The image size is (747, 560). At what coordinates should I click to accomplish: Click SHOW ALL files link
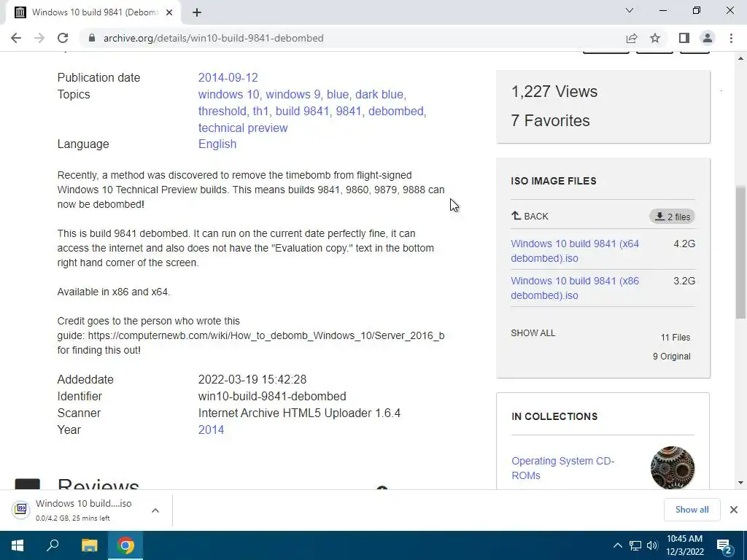click(533, 332)
